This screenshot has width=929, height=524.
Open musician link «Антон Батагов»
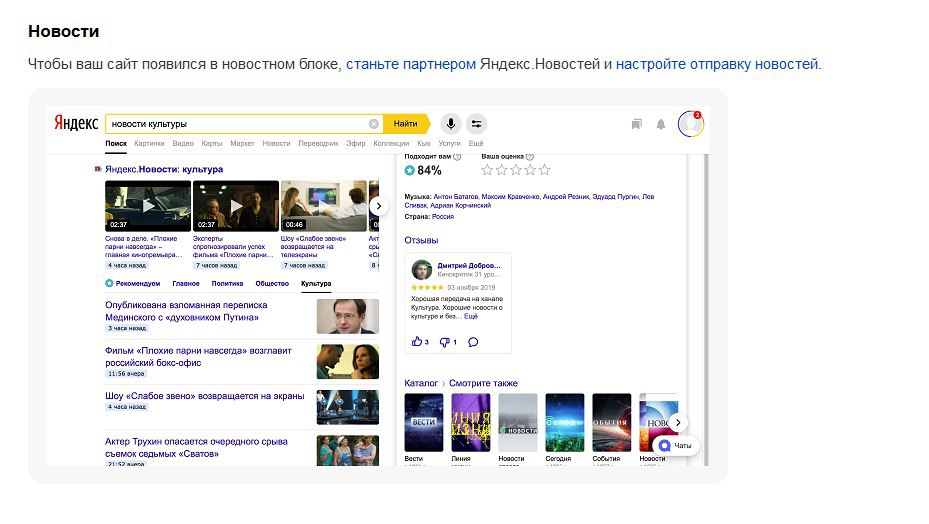pyautogui.click(x=456, y=197)
